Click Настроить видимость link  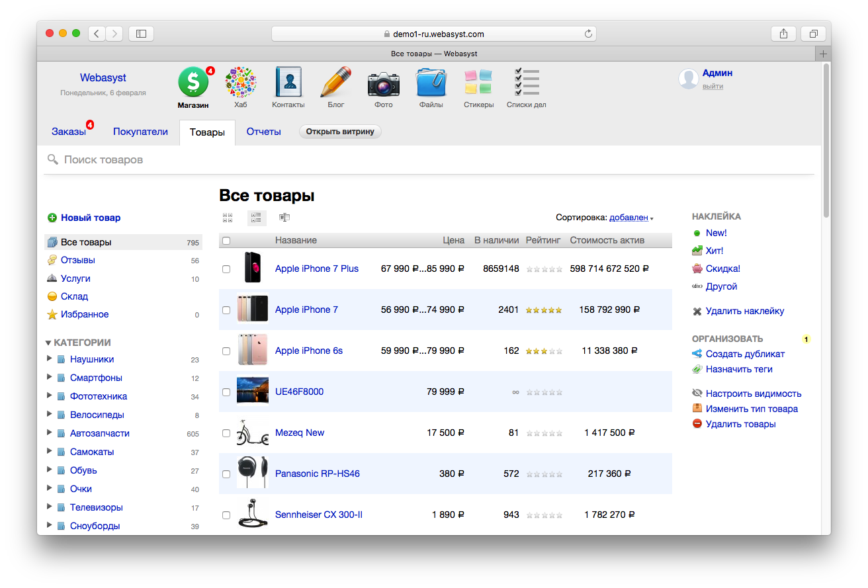point(754,394)
